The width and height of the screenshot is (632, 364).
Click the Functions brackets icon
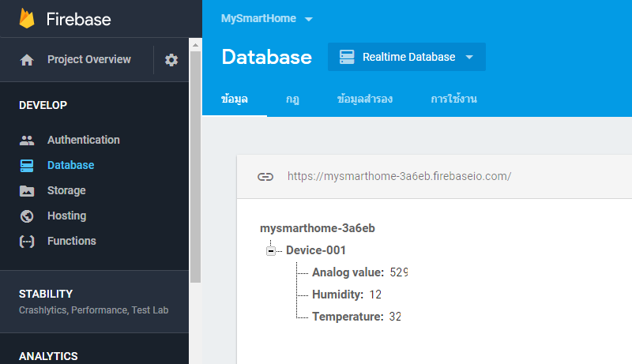(x=27, y=241)
